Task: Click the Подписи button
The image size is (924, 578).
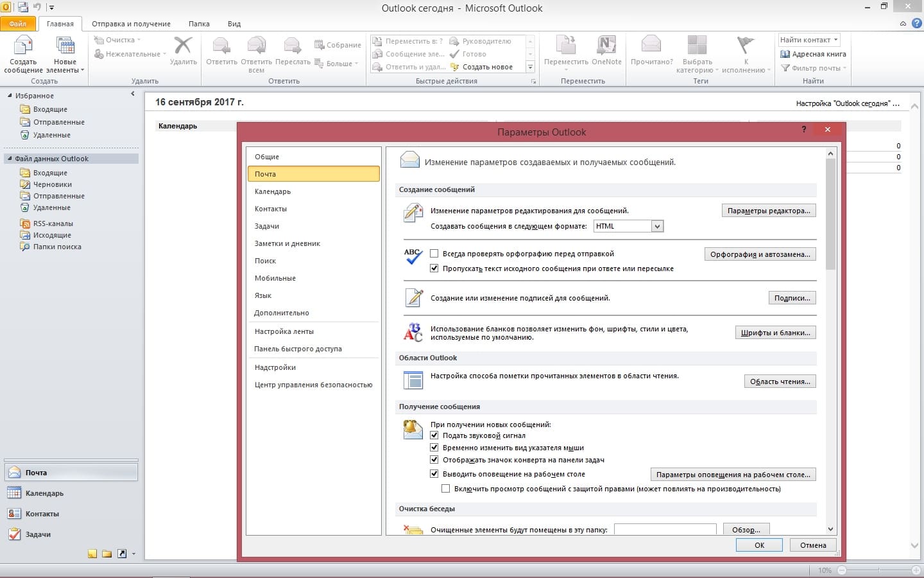Action: click(x=792, y=298)
